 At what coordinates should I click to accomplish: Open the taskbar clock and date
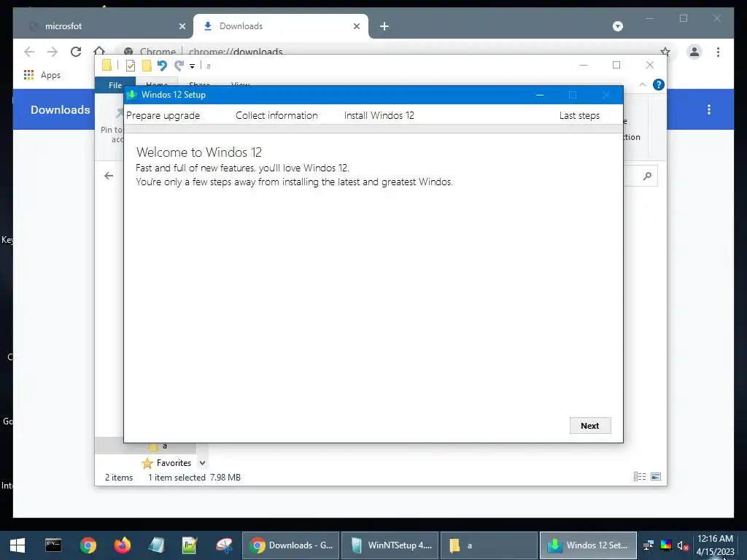pyautogui.click(x=715, y=545)
